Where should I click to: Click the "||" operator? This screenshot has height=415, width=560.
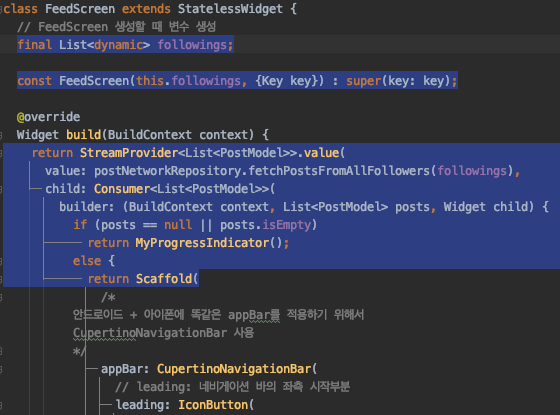(x=206, y=225)
